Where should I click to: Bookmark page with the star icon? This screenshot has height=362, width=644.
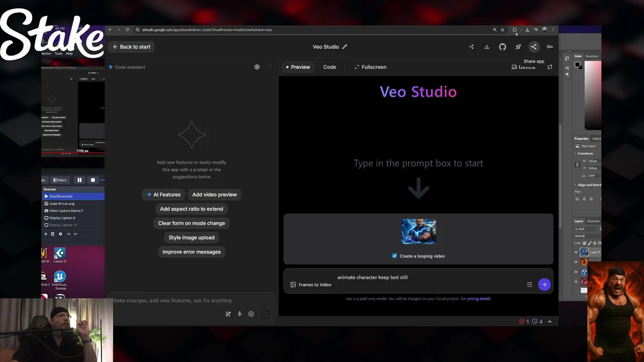pos(502,30)
